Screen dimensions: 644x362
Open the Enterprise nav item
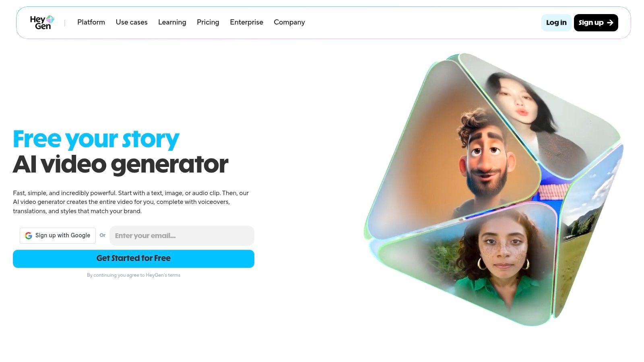246,22
